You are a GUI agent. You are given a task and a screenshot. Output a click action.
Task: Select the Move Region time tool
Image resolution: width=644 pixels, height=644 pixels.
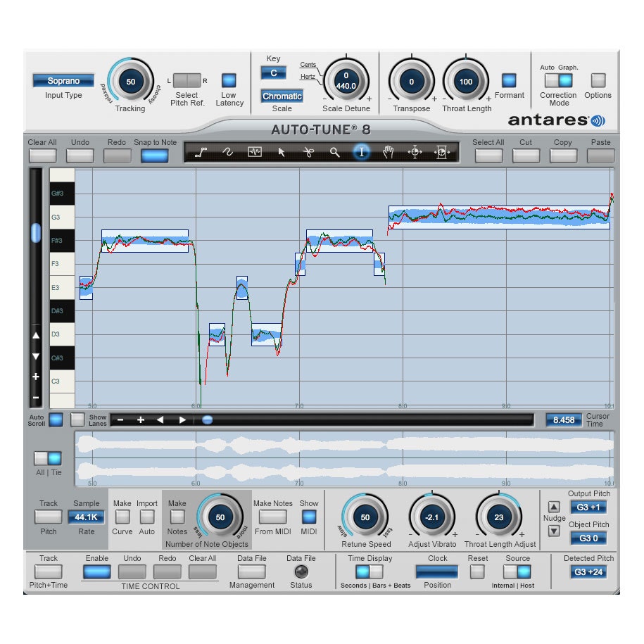point(442,152)
